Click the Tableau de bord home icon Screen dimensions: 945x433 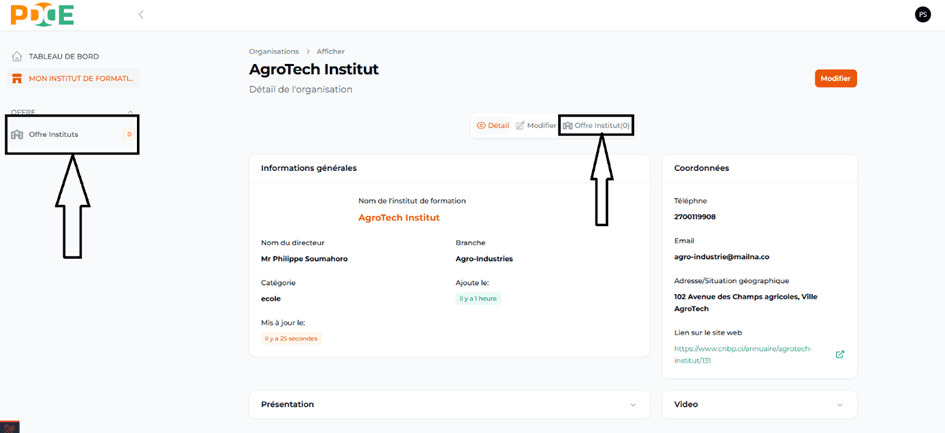17,57
